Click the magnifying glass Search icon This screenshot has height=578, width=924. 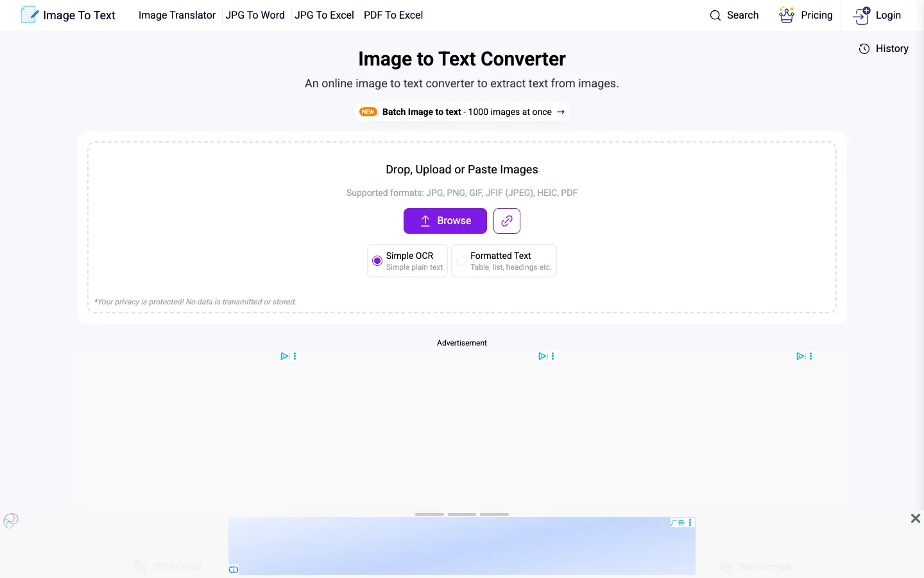click(x=715, y=15)
